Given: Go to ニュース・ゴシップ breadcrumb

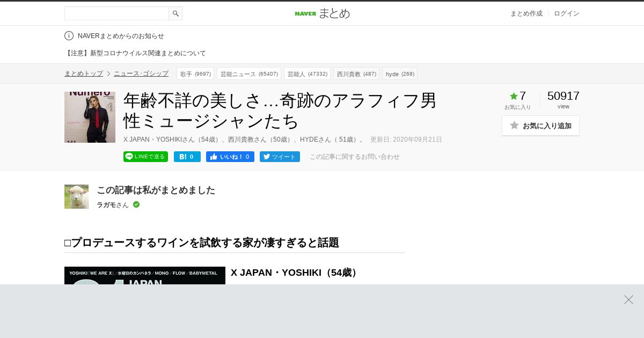Looking at the screenshot, I should [141, 74].
